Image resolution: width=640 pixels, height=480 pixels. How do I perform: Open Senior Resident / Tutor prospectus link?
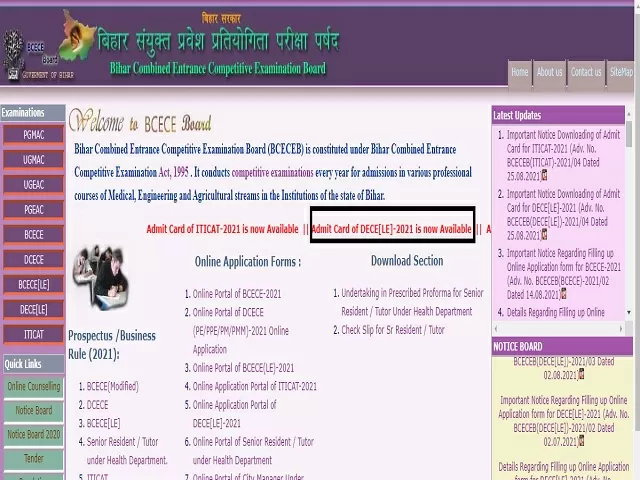pos(127,451)
